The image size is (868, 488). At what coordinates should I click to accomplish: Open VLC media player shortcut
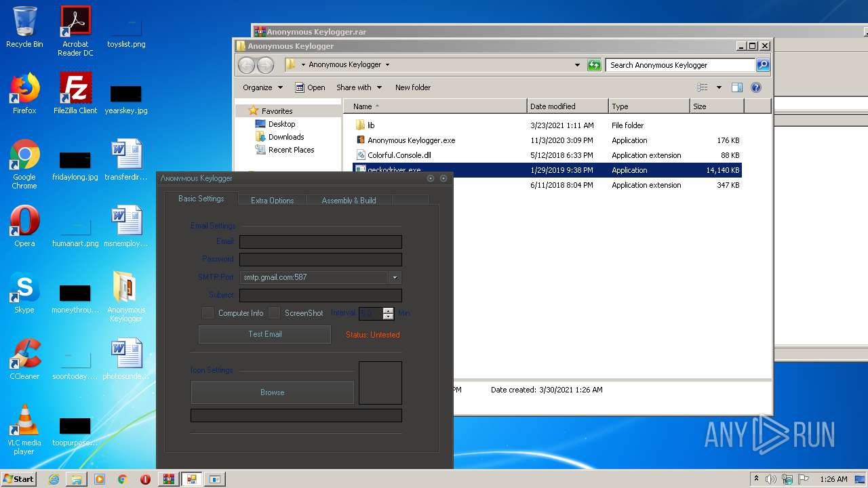coord(24,430)
